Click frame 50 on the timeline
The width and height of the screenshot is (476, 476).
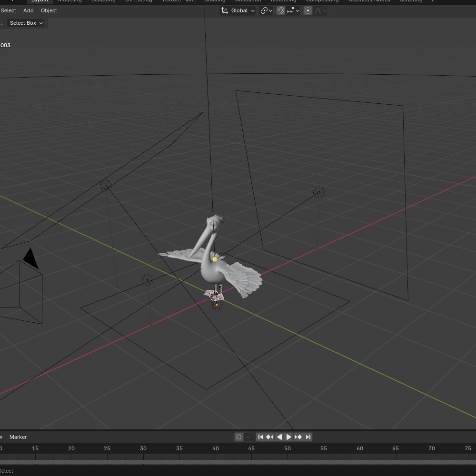point(288,448)
